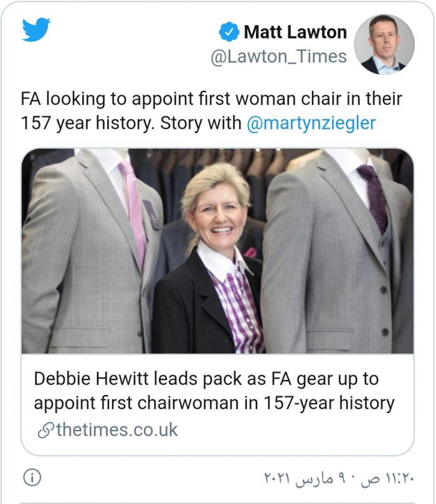Click the "first chairwoman in 157-year history" line
Viewport: 436px width, 504px height.
click(x=214, y=403)
